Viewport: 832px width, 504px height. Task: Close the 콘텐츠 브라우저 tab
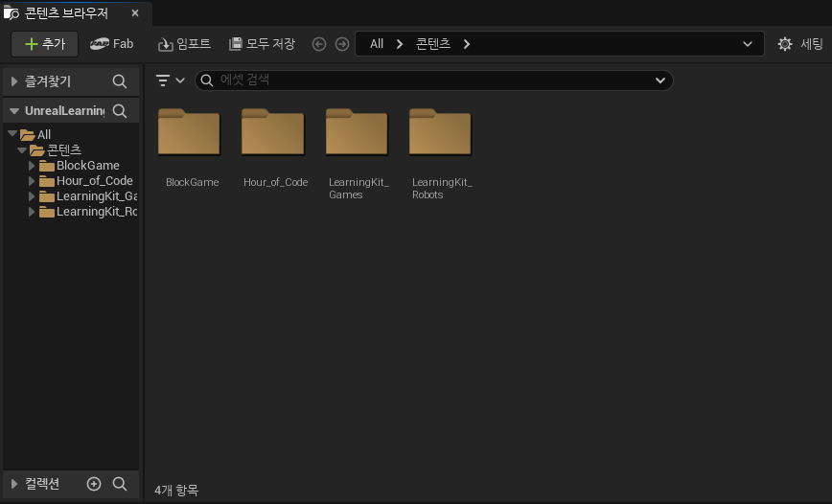(x=135, y=13)
